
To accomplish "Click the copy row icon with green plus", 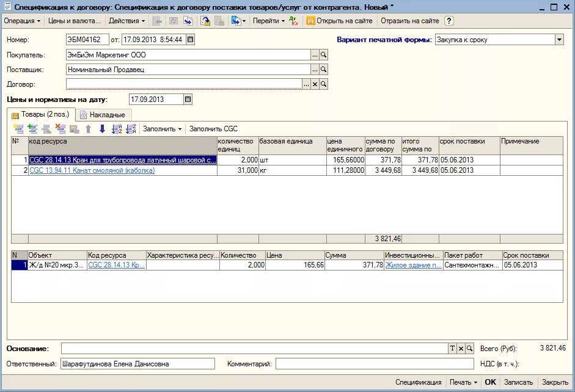I will [x=32, y=129].
